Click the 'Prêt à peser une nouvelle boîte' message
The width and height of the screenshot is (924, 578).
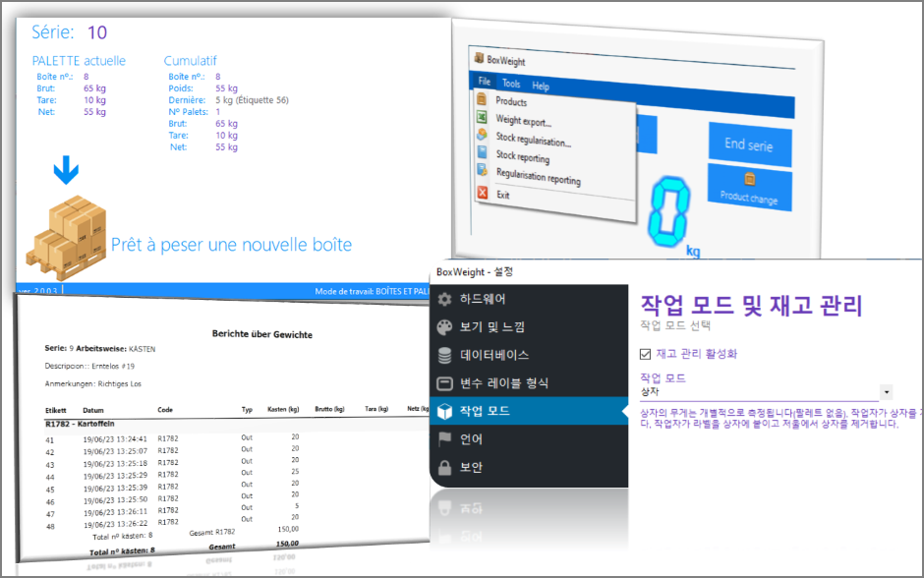[x=232, y=245]
